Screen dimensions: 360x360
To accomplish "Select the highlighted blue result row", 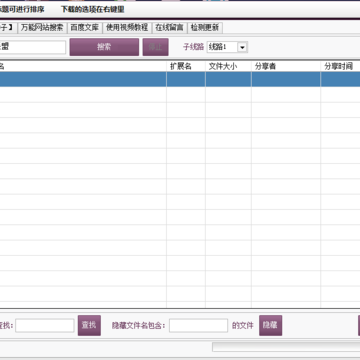I will (180, 79).
